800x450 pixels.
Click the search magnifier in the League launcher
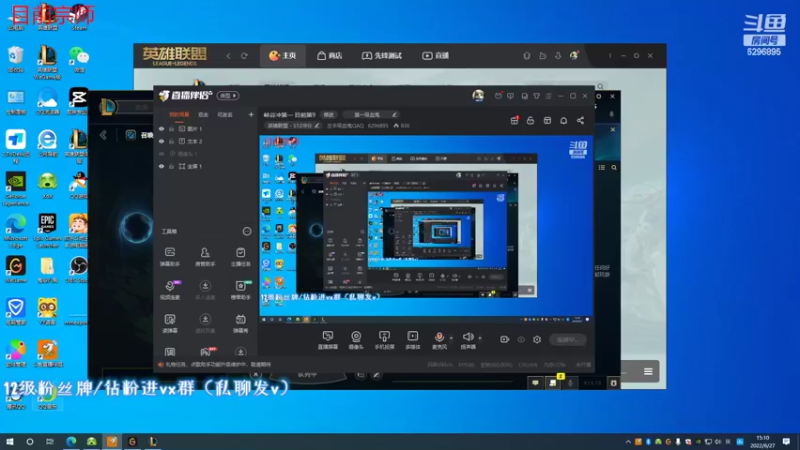pyautogui.click(x=601, y=86)
